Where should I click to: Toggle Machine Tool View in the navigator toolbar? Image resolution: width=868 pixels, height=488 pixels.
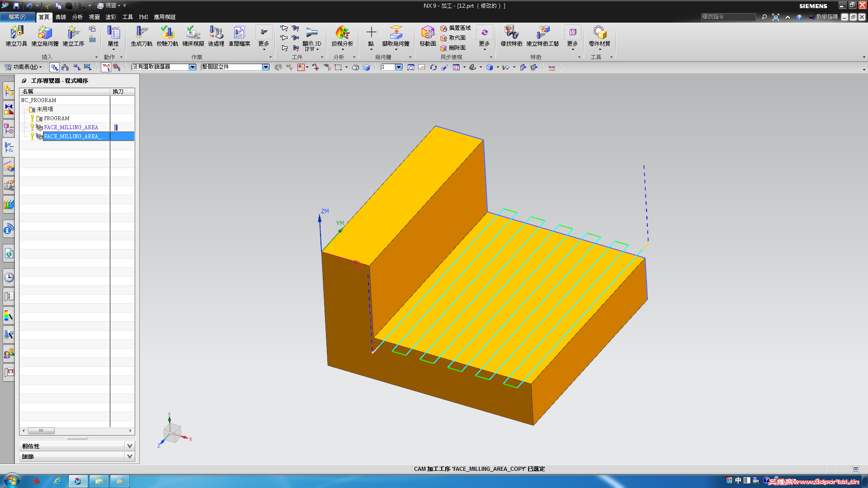click(66, 67)
